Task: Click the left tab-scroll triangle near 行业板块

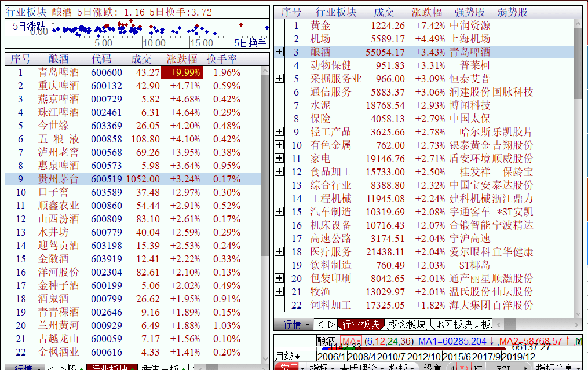Action: pyautogui.click(x=320, y=324)
